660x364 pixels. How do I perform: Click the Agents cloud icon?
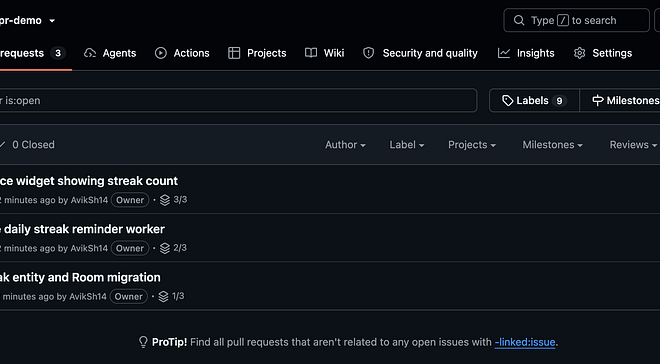[x=90, y=53]
